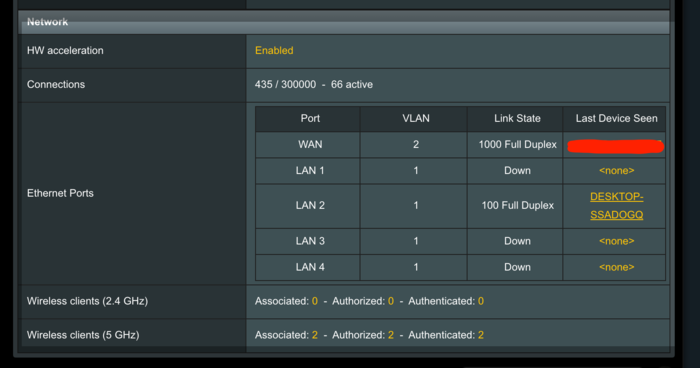Open the DESKTOP-SSADOGQ device link
Viewport: 700px width, 368px height.
click(617, 205)
